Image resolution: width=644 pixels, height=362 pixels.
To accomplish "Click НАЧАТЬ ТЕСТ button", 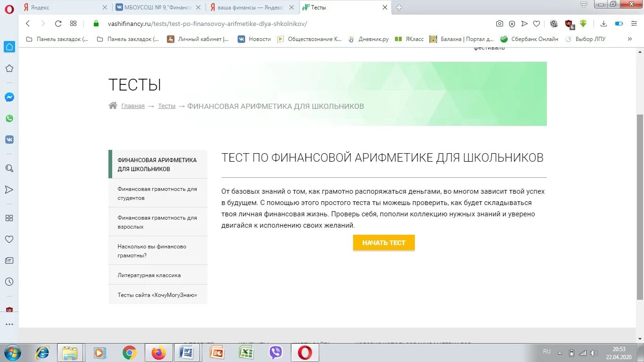I will pos(384,243).
